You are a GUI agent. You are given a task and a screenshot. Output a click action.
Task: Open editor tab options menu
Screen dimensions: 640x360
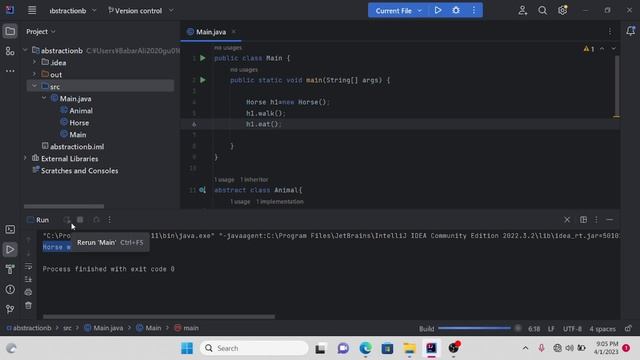[x=610, y=31]
